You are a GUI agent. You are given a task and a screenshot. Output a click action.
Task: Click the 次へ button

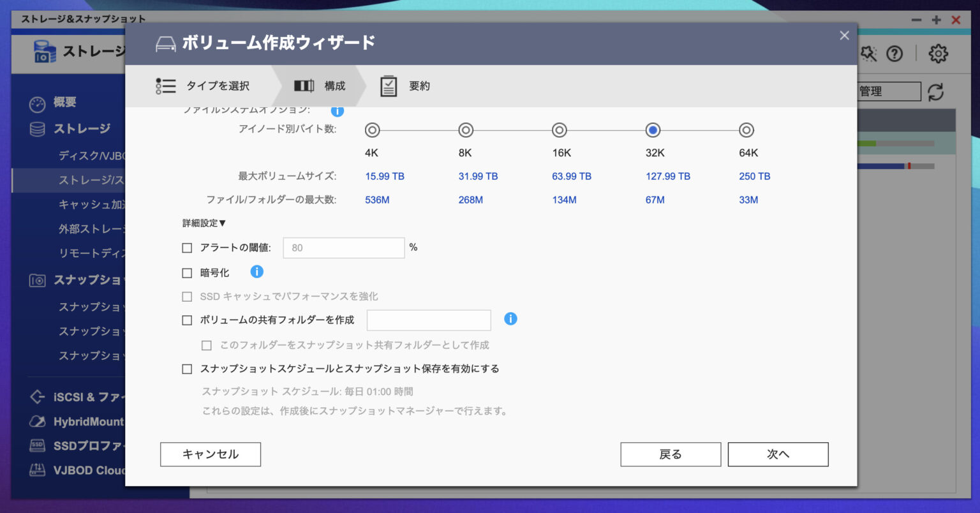(x=778, y=454)
